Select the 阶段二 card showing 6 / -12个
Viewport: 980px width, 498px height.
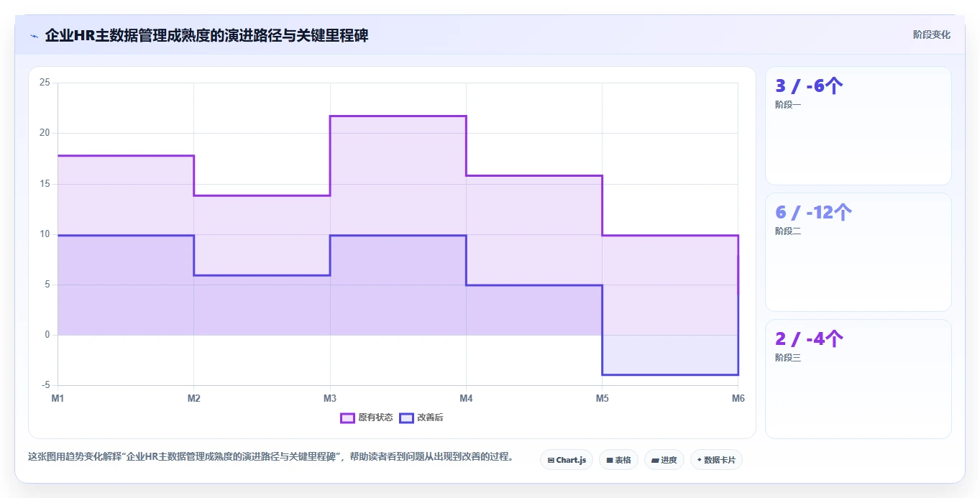pos(858,252)
